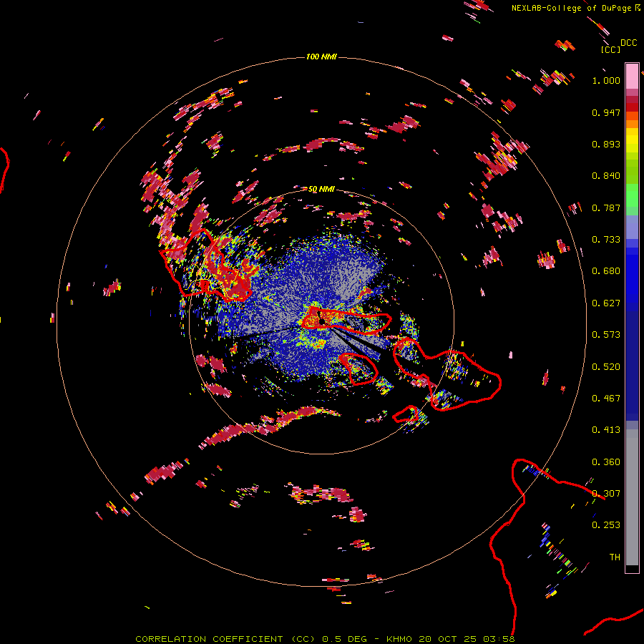Click the 0.627 color scale value
Viewport: 644px width, 644px height.
(606, 303)
